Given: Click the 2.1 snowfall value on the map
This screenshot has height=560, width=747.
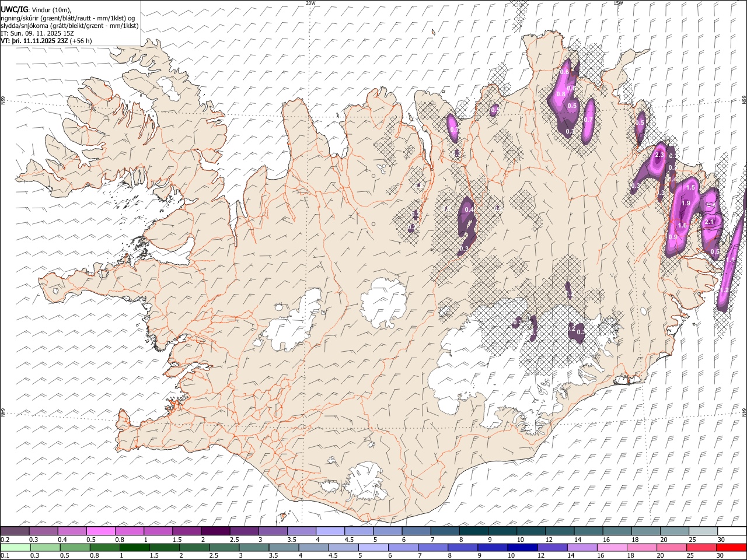Looking at the screenshot, I should point(710,222).
